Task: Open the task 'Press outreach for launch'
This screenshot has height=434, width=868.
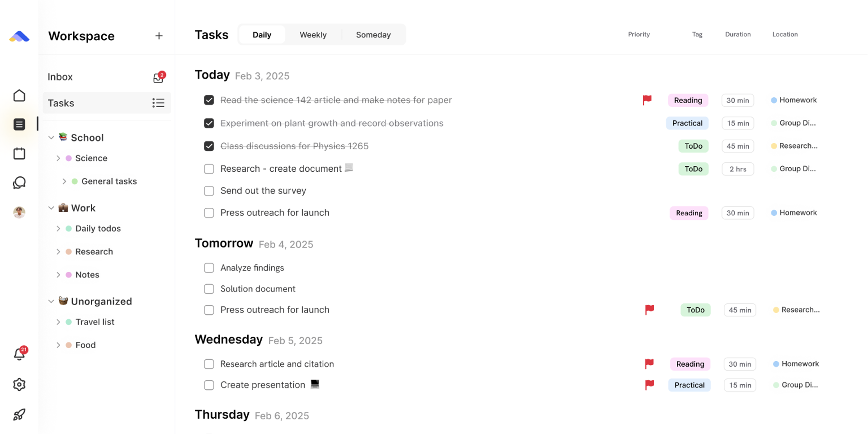Action: 274,212
